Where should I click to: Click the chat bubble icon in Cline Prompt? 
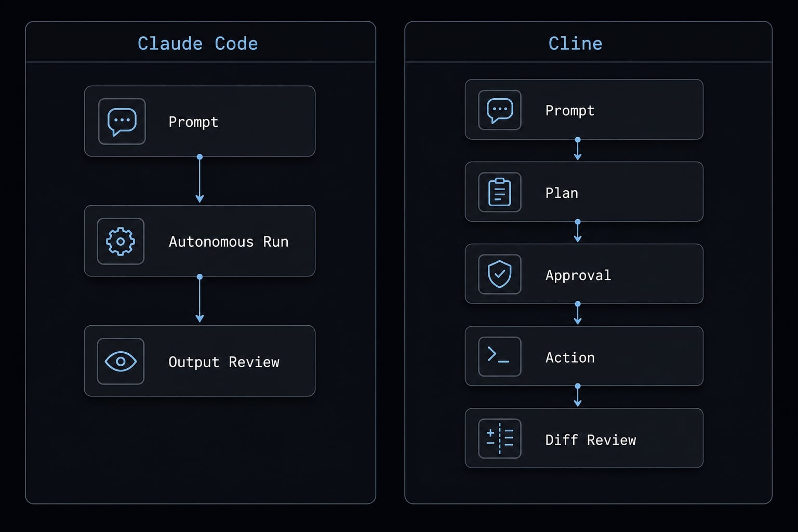pyautogui.click(x=500, y=110)
